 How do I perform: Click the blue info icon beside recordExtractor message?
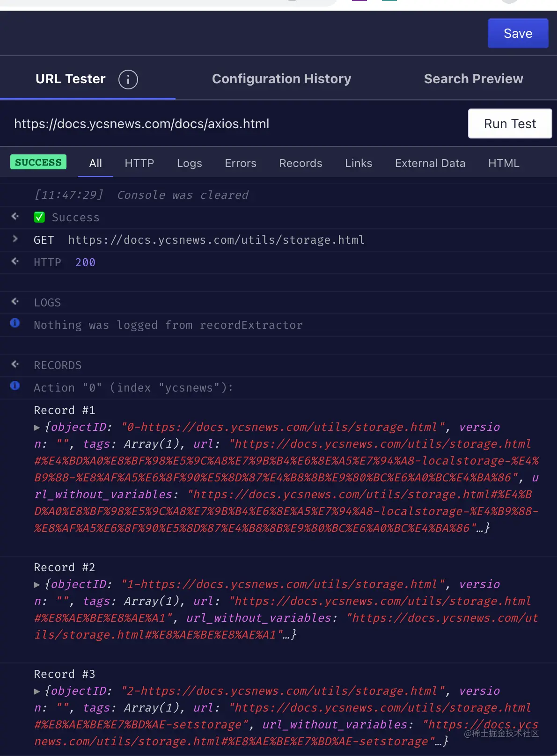click(x=15, y=323)
